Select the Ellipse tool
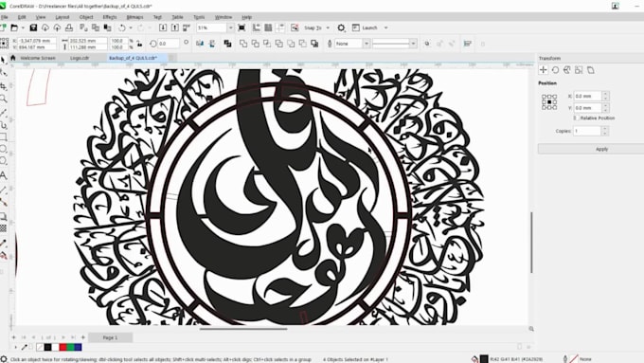The height and width of the screenshot is (363, 644). (3, 149)
